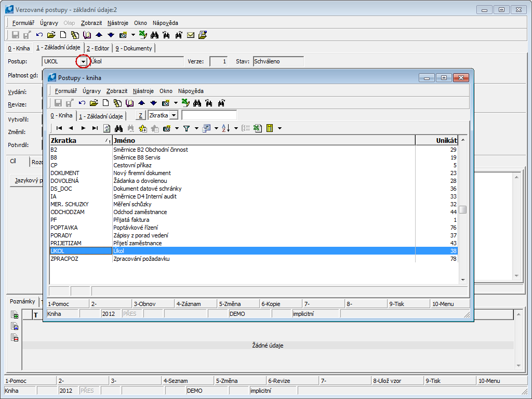Image resolution: width=532 pixels, height=399 pixels.
Task: Click the add note icon under Poznámky
Action: click(15, 315)
